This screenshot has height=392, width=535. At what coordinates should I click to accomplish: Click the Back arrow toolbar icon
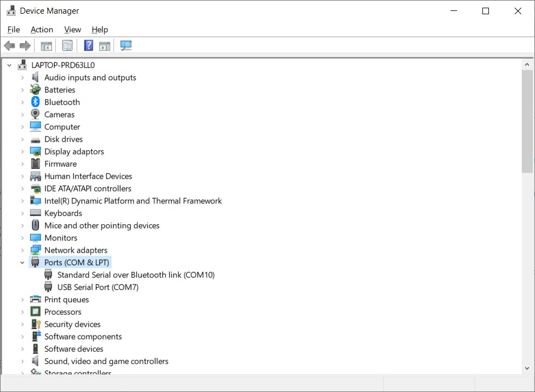coord(9,46)
